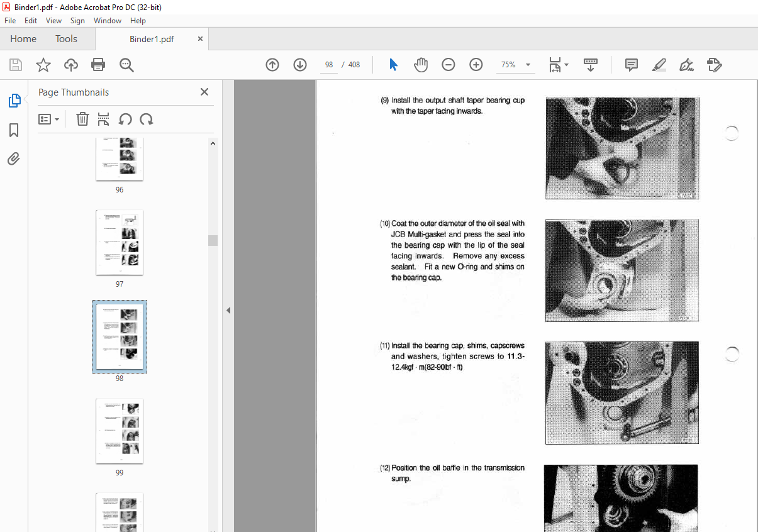The image size is (758, 532).
Task: Click the step (9) bearing cup photo
Action: click(x=622, y=148)
